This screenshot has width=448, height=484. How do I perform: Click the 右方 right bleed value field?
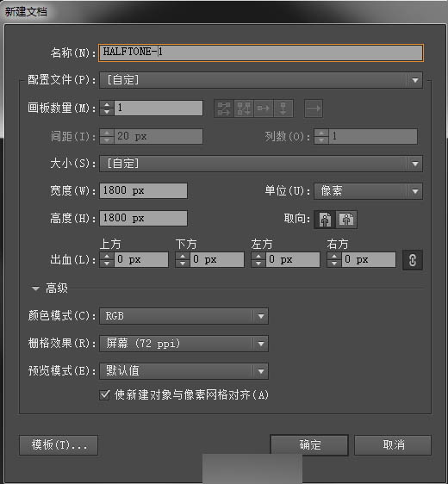coord(369,259)
